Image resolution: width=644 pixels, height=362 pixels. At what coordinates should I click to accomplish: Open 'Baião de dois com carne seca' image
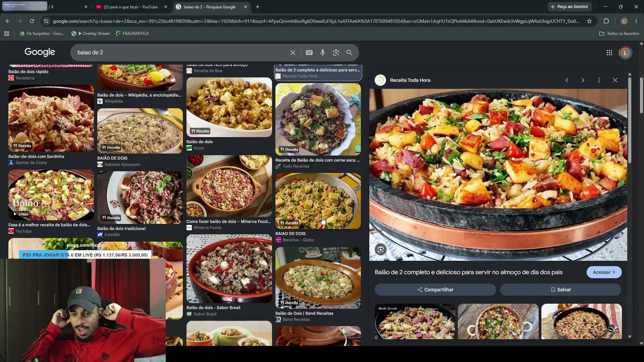click(318, 120)
